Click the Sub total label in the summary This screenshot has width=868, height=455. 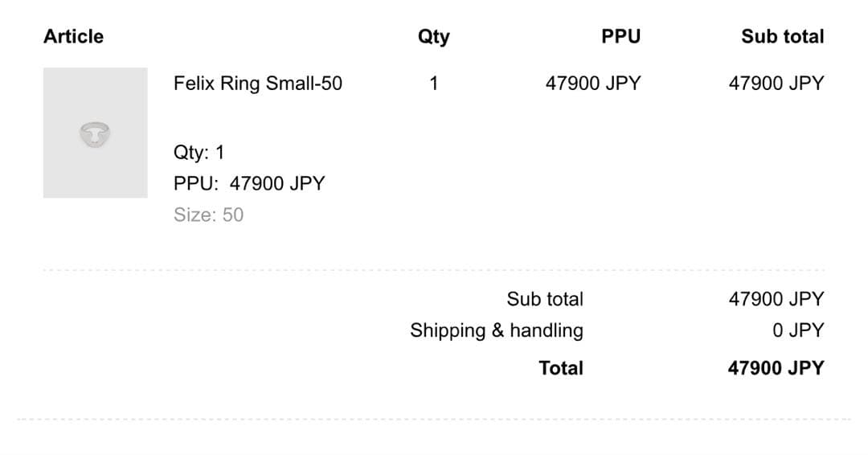click(544, 299)
